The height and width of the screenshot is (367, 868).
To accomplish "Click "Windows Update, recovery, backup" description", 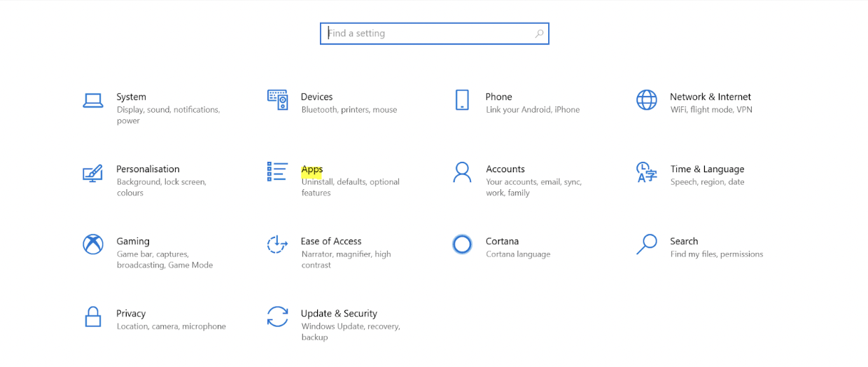I will coord(351,331).
